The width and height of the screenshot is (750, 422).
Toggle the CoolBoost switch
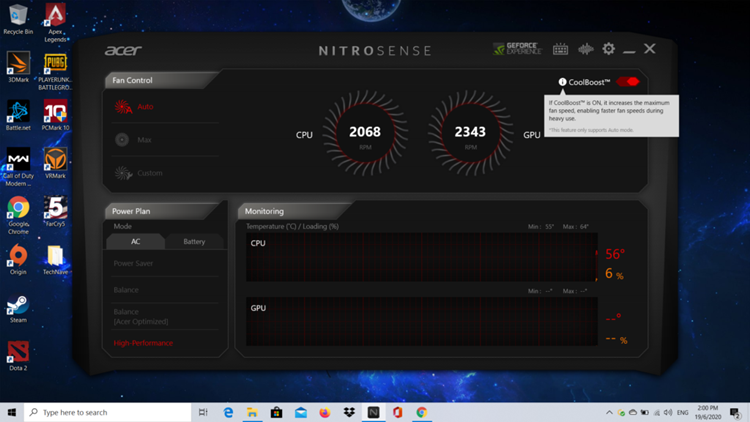tap(628, 82)
